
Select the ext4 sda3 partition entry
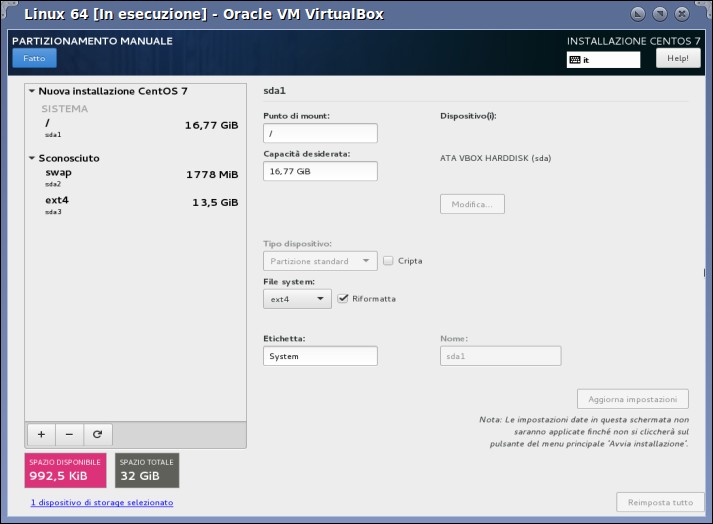point(136,205)
